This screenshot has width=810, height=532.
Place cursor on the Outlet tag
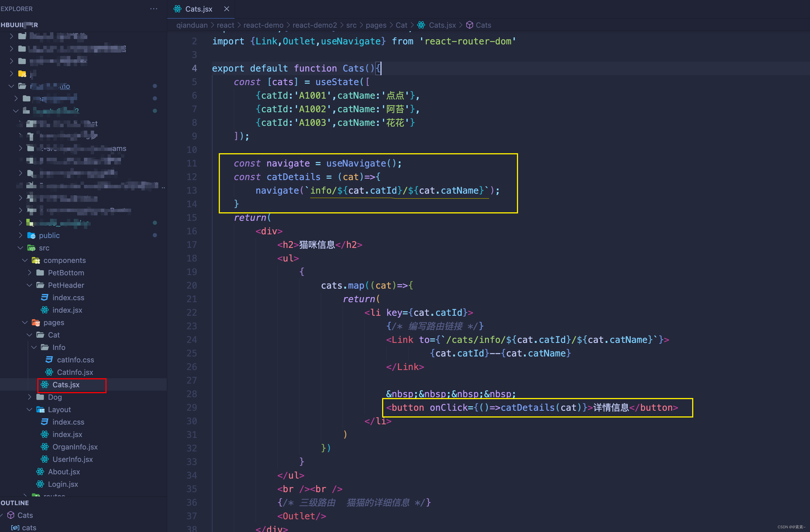click(x=302, y=516)
